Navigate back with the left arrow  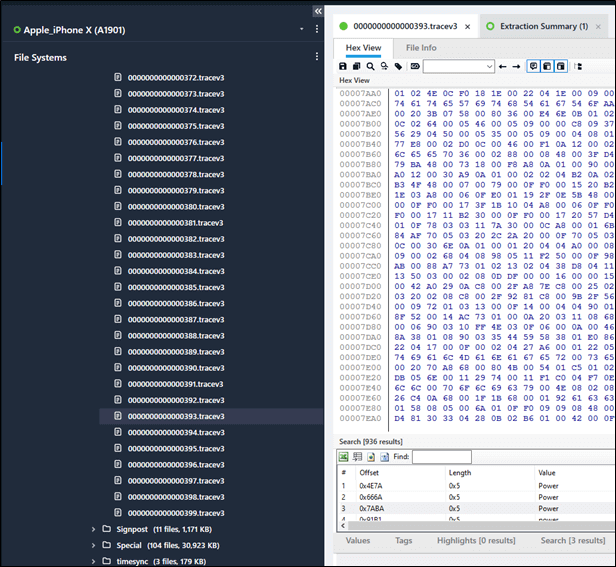click(503, 66)
